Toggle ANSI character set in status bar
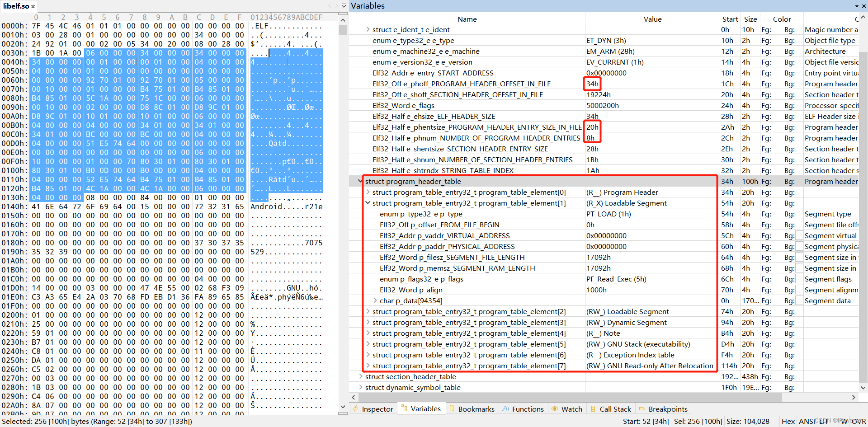 click(807, 421)
